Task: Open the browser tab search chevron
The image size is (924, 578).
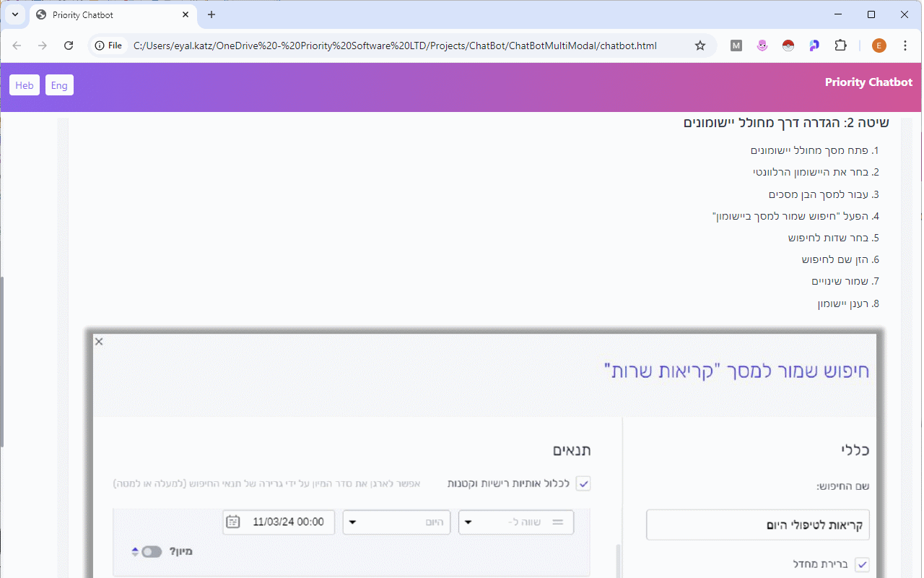Action: coord(14,14)
